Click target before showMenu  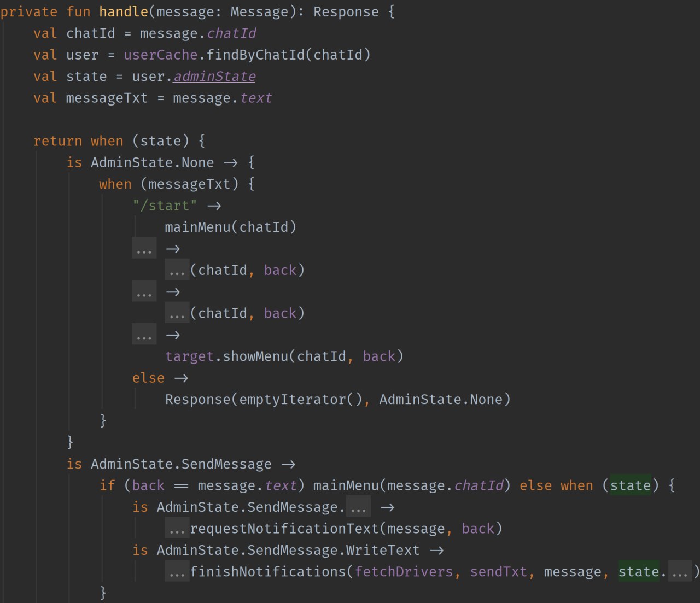pyautogui.click(x=190, y=356)
